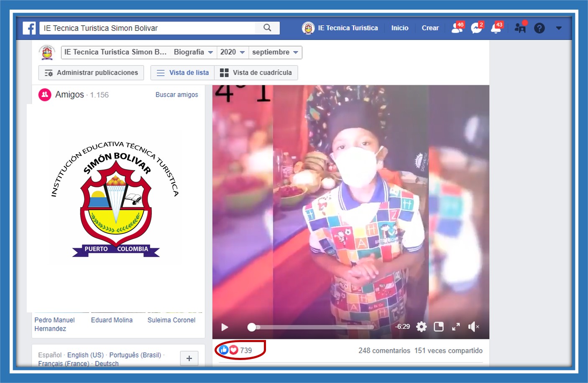Click the search magnifier icon

click(267, 28)
